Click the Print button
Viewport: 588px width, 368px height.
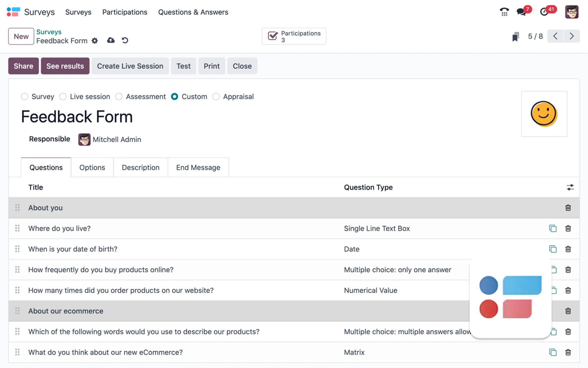coord(212,66)
